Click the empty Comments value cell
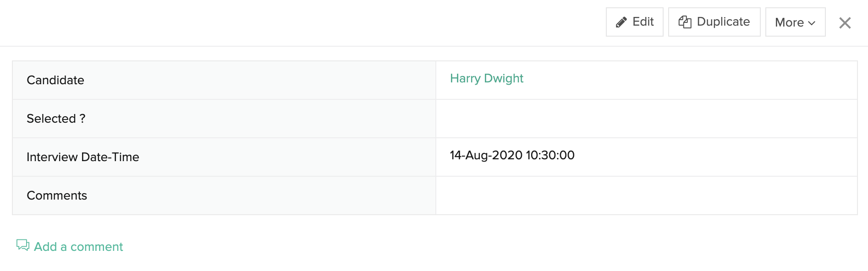Image resolution: width=868 pixels, height=271 pixels. [646, 195]
